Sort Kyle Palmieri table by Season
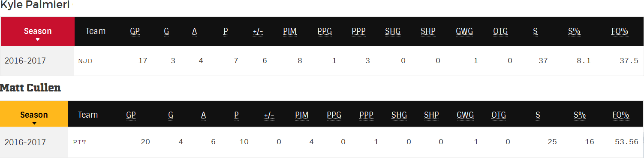The height and width of the screenshot is (158, 644). 38,31
